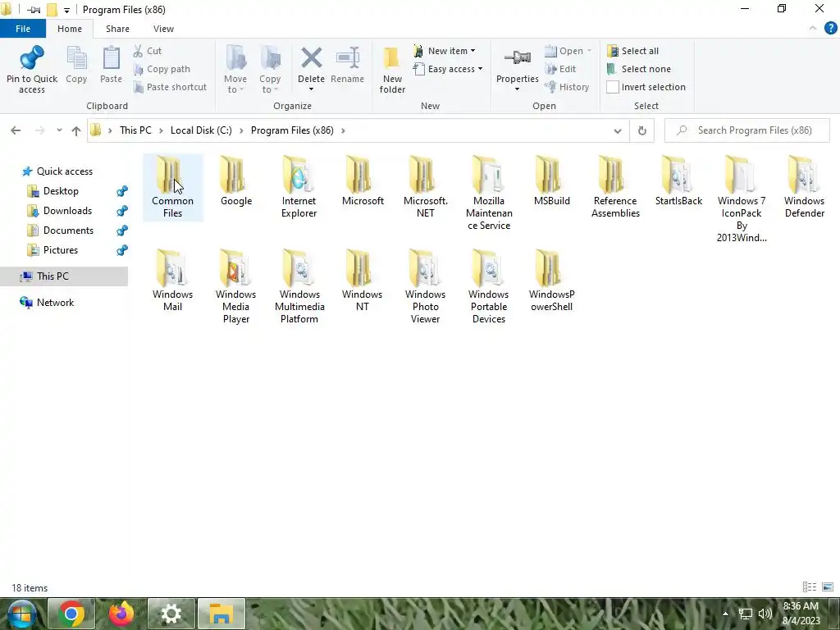Switch to details view layout icon
The width and height of the screenshot is (840, 630).
(x=810, y=587)
